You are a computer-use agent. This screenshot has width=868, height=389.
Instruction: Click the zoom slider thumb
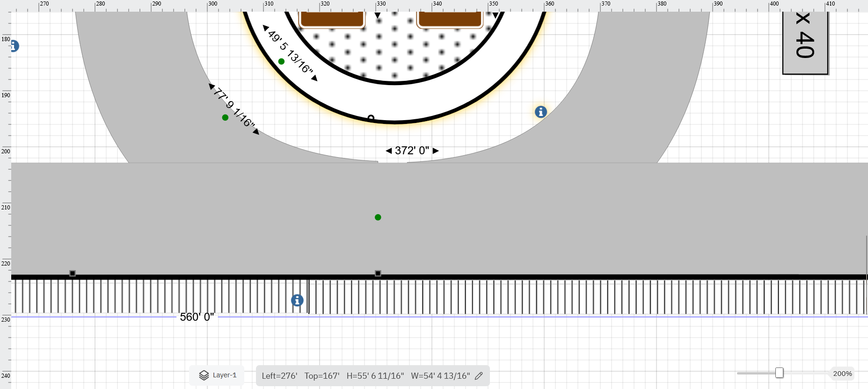pos(779,373)
